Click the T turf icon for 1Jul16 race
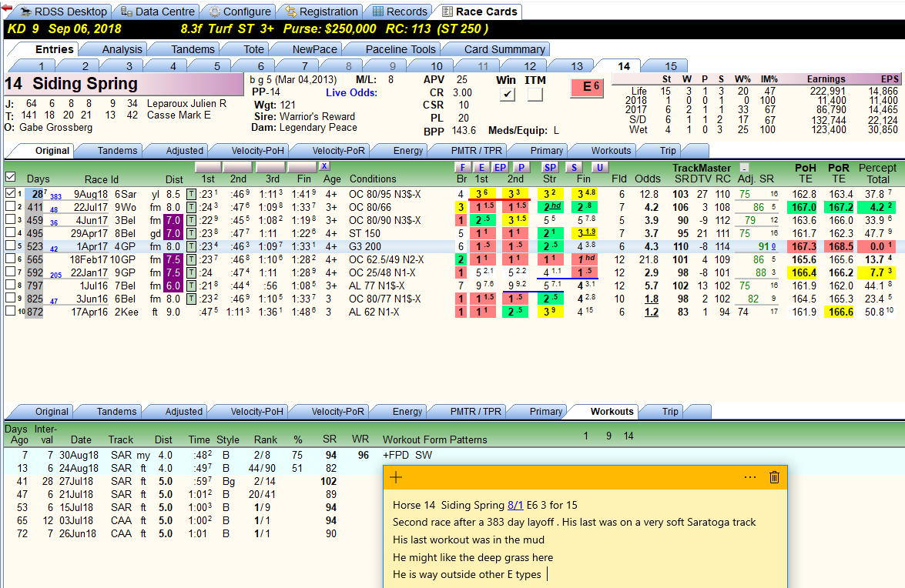This screenshot has height=588, width=905. 191,286
